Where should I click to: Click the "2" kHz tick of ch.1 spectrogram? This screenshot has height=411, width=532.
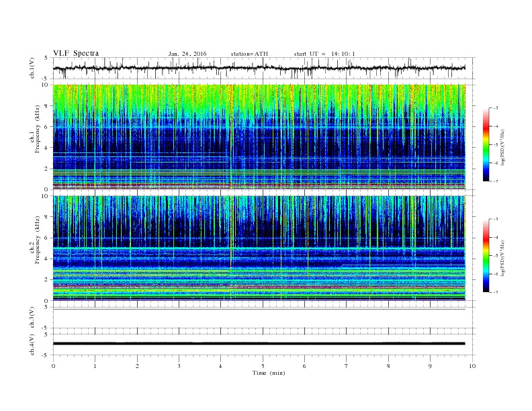(x=47, y=169)
